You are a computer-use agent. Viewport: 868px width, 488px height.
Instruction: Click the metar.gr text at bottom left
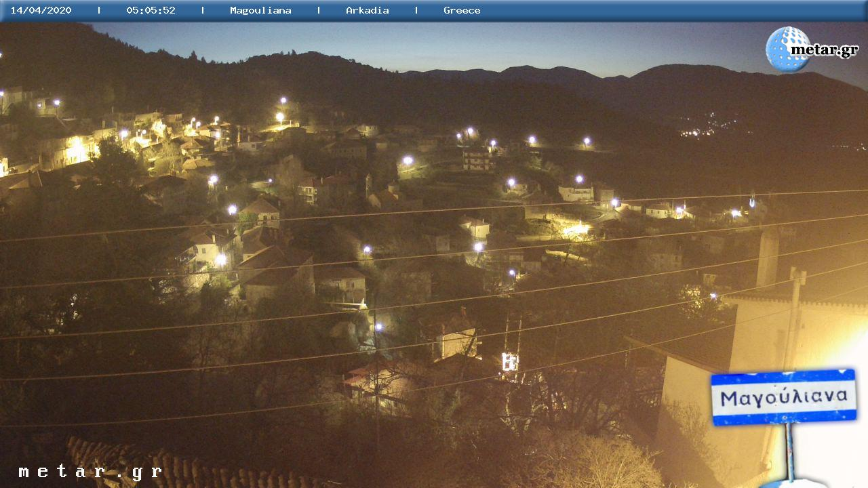click(90, 472)
